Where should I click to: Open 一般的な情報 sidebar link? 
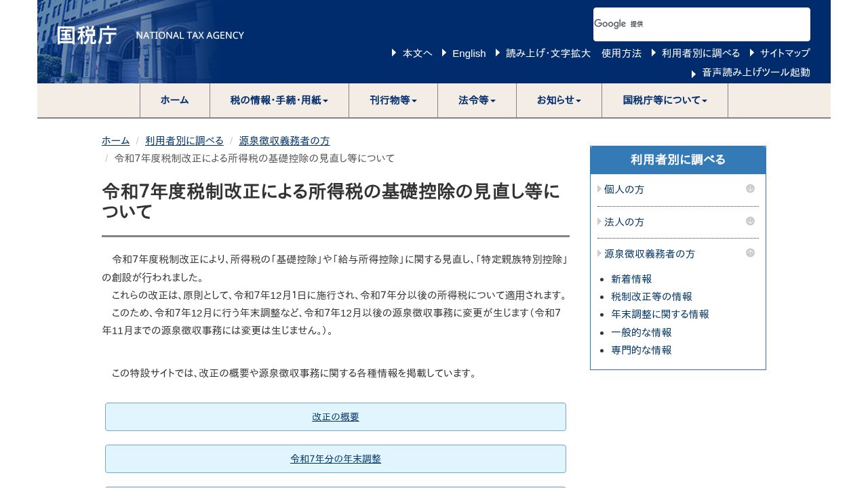click(642, 333)
